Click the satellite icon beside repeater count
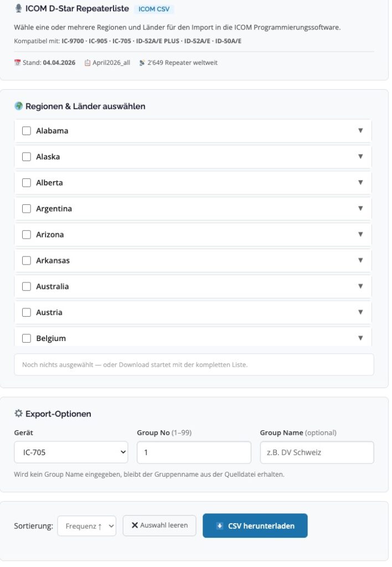Viewport: 392px width, 567px height. click(x=142, y=63)
